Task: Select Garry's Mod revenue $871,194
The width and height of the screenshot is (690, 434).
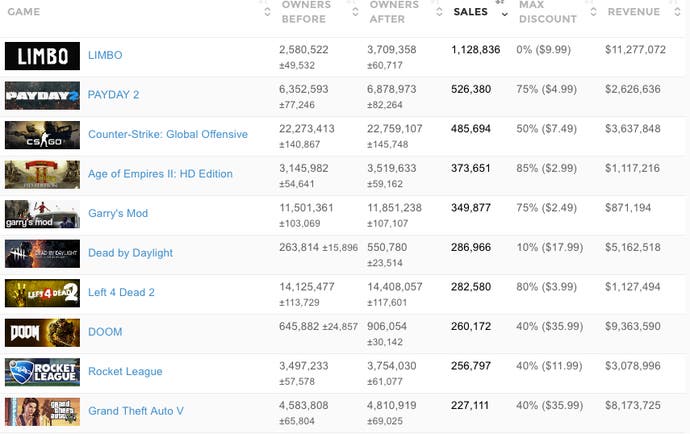Action: [x=628, y=208]
